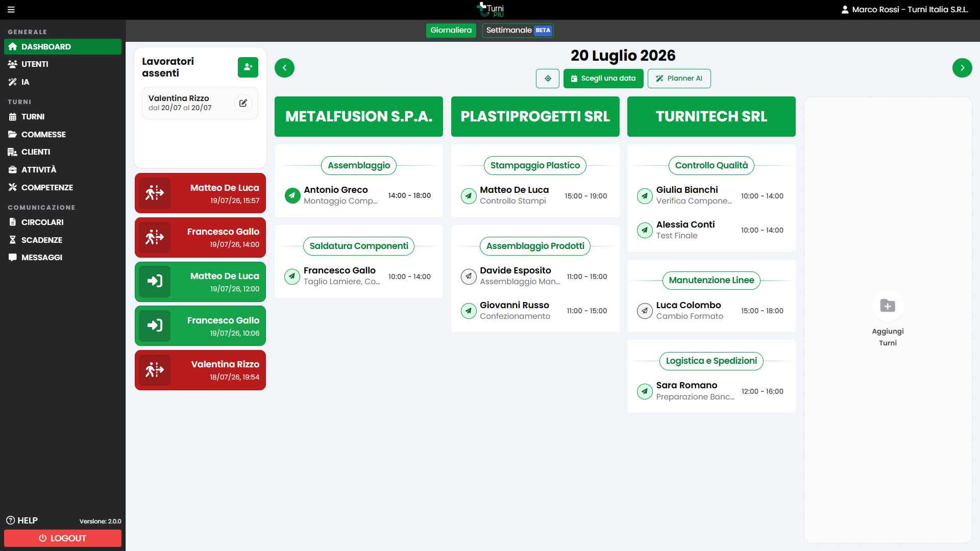
Task: Click status icon for Alessia Conti shift
Action: 645,230
